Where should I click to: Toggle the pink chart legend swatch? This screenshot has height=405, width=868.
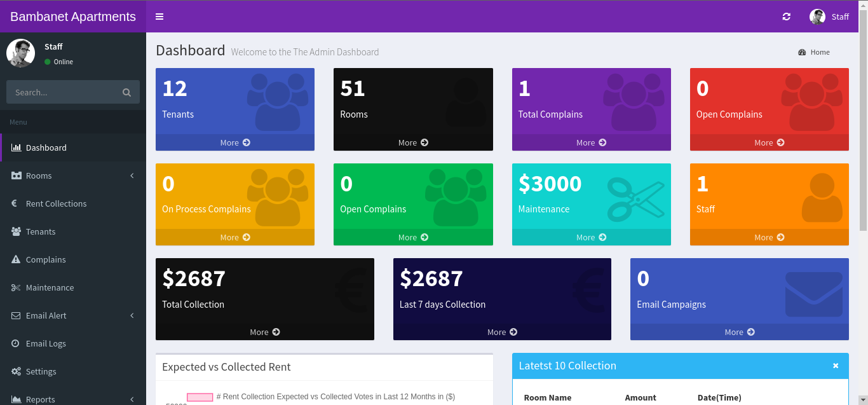click(200, 397)
